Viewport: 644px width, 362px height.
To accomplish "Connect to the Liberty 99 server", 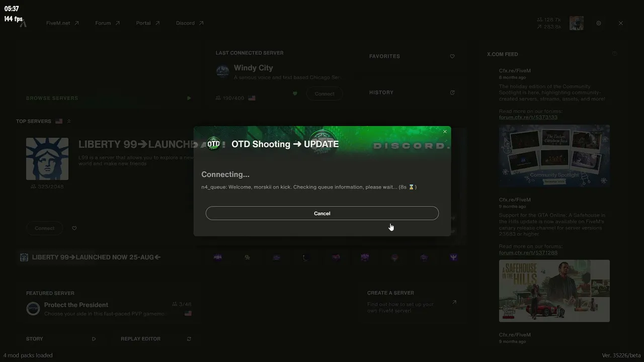I will tap(44, 228).
